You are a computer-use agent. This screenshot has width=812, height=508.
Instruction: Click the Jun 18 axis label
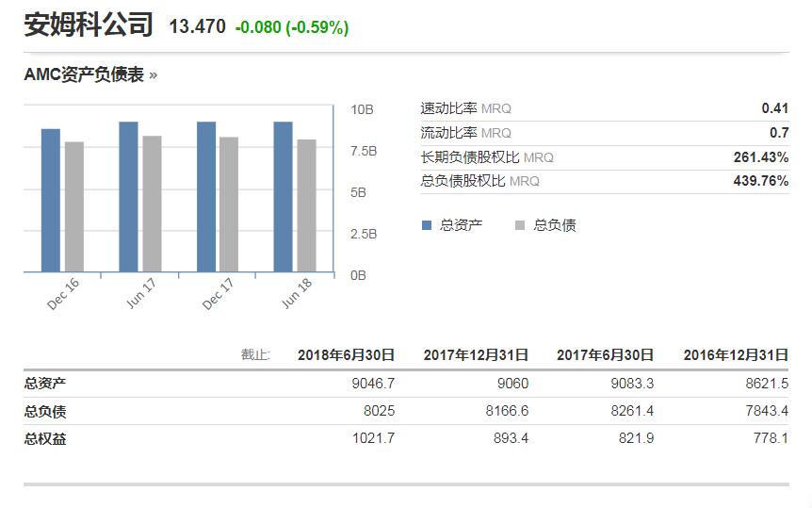tap(296, 293)
